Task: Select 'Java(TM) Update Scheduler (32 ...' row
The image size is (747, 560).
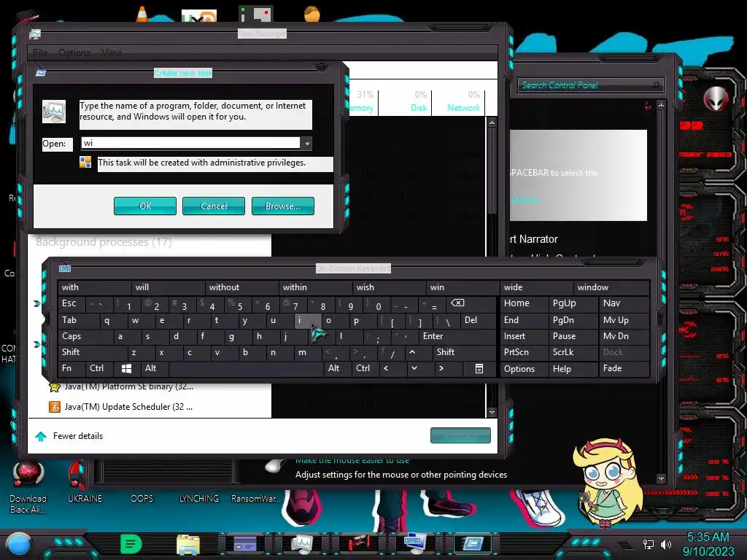Action: click(x=150, y=407)
